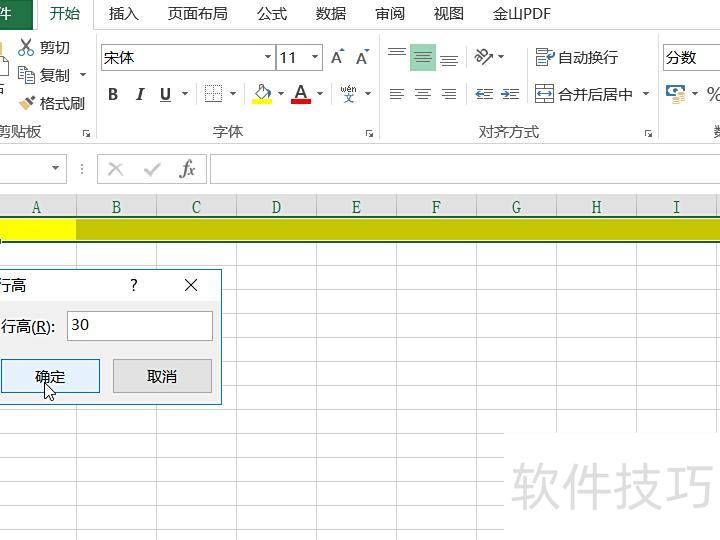Click the percent style icon
This screenshot has height=540, width=720.
(713, 94)
